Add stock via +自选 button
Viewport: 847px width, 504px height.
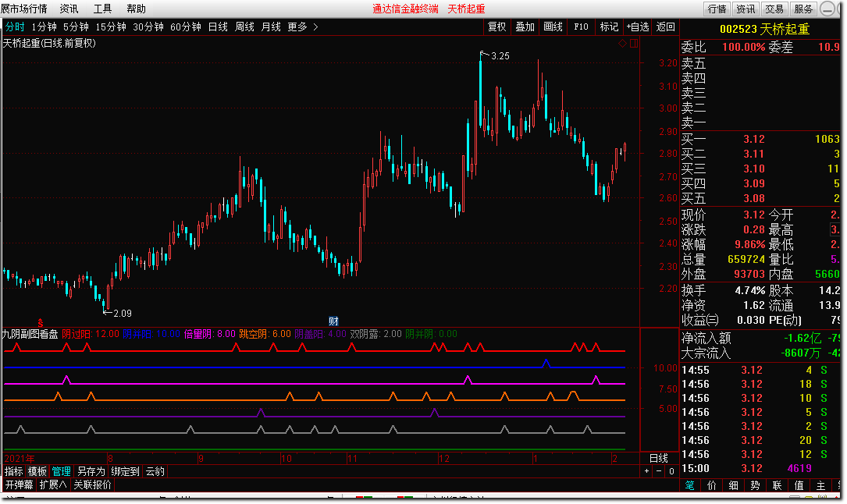click(x=638, y=27)
